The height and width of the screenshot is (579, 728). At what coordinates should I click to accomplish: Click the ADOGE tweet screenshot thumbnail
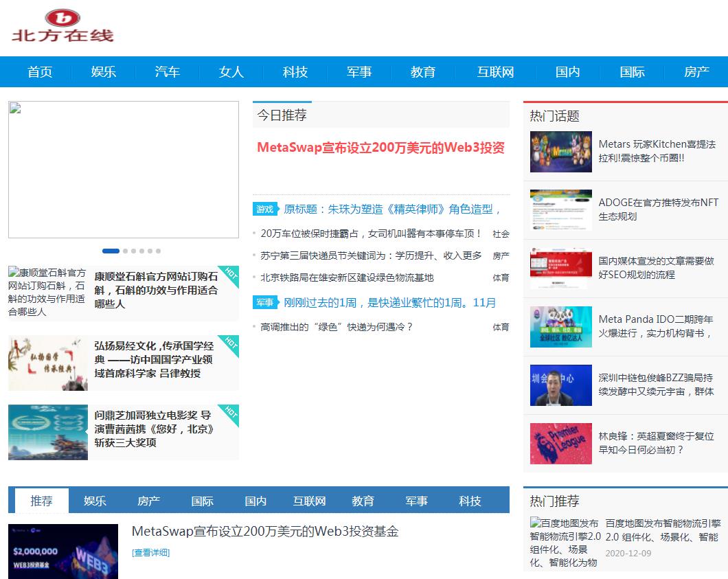(561, 210)
